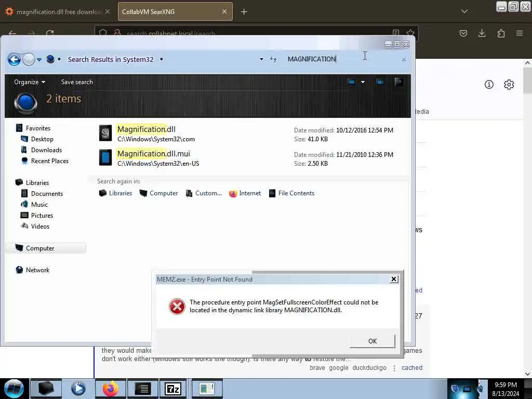Viewport: 532px width, 399px height.
Task: Click the Firefox Pocket save icon
Action: [463, 33]
